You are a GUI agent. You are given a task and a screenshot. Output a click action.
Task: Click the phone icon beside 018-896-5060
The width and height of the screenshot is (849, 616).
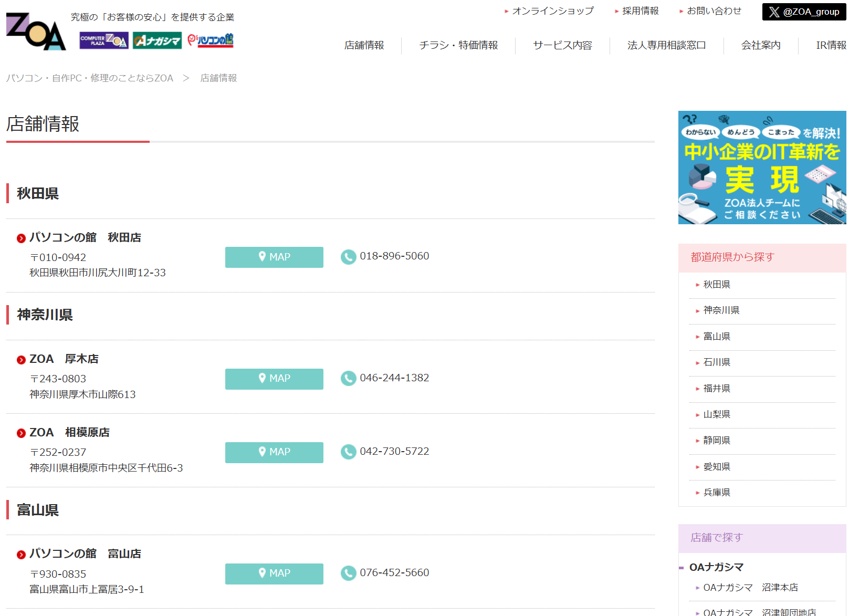pos(348,257)
